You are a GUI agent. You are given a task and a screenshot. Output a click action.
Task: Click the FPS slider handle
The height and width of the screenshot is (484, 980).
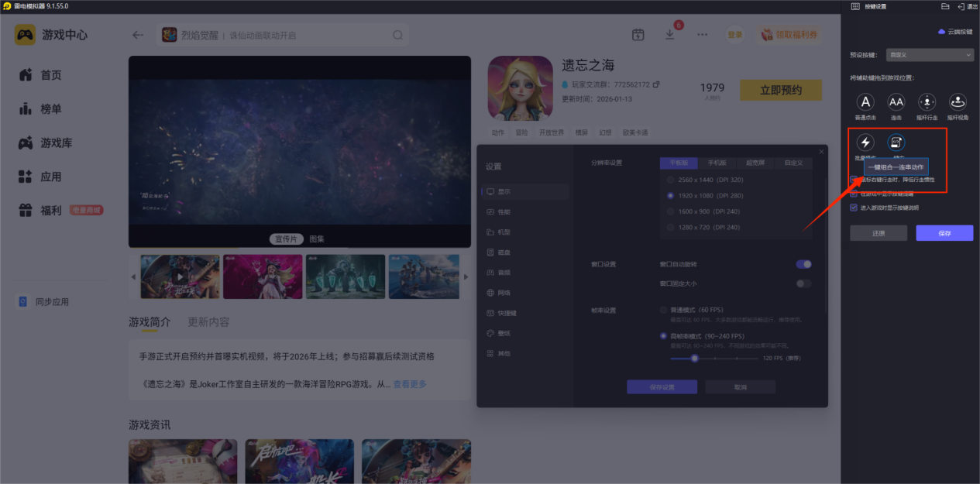point(695,358)
